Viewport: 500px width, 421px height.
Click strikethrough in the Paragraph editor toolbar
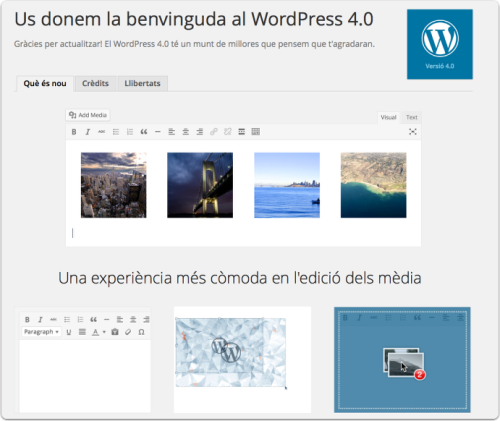click(53, 320)
